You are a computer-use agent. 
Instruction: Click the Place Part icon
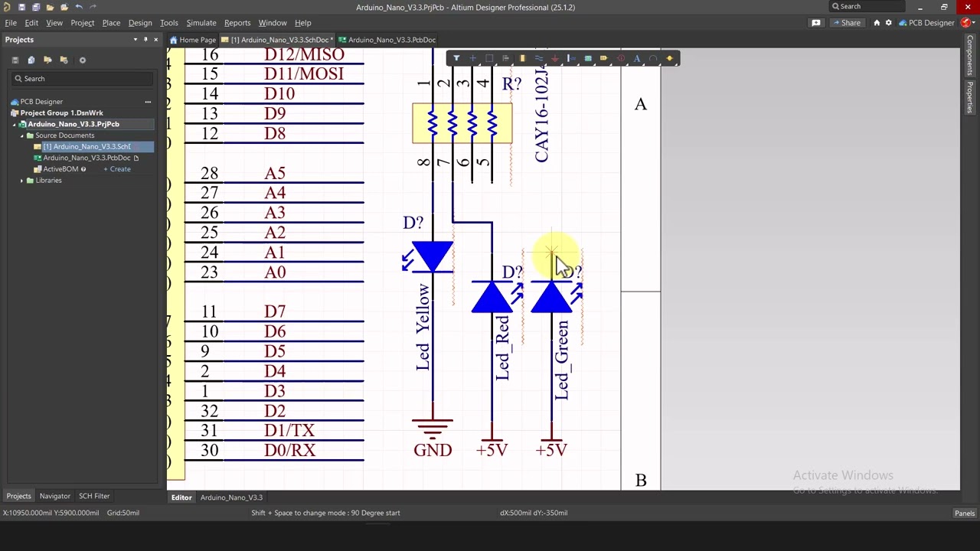(x=522, y=58)
